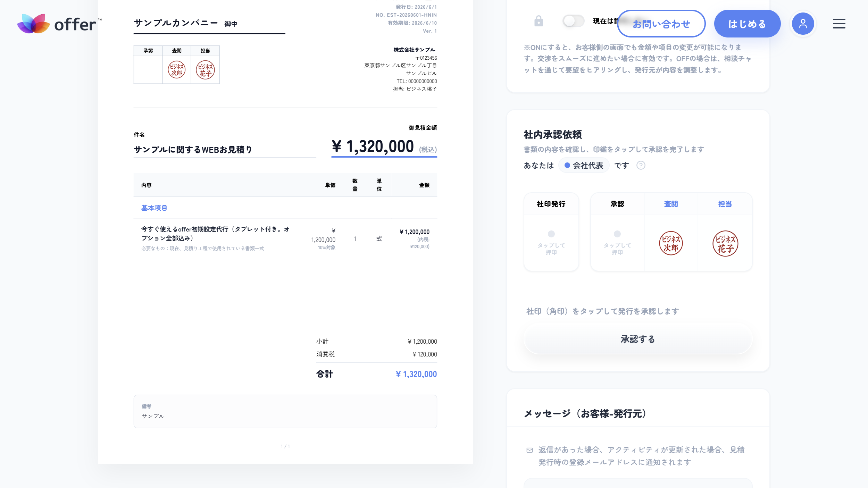Image resolution: width=868 pixels, height=488 pixels.
Task: Toggle the customer editing switch
Action: 573,21
